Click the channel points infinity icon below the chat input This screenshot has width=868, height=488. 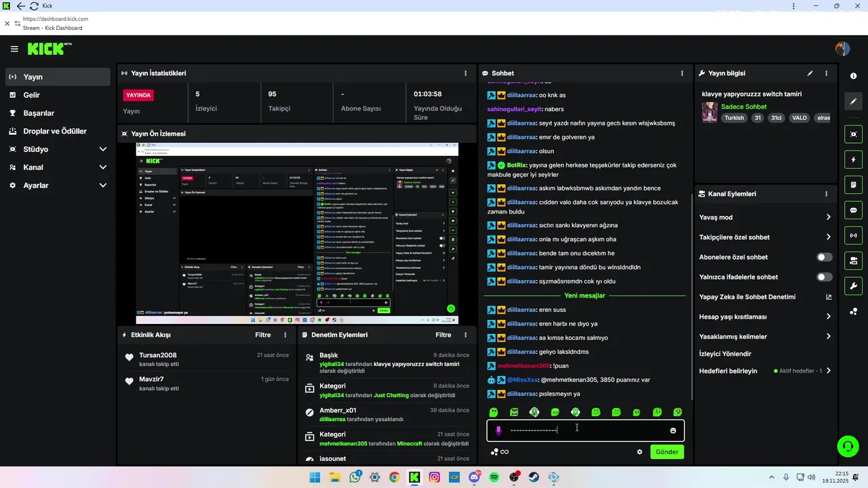coord(500,452)
